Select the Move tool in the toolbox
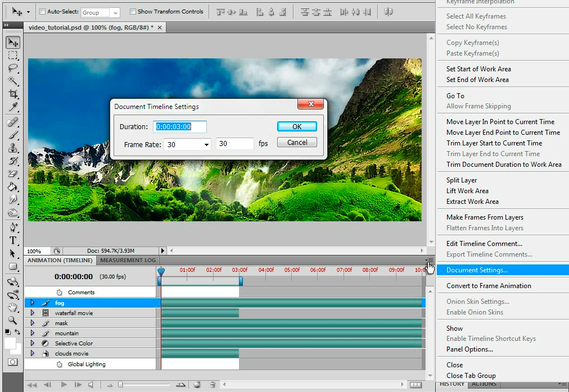 13,43
